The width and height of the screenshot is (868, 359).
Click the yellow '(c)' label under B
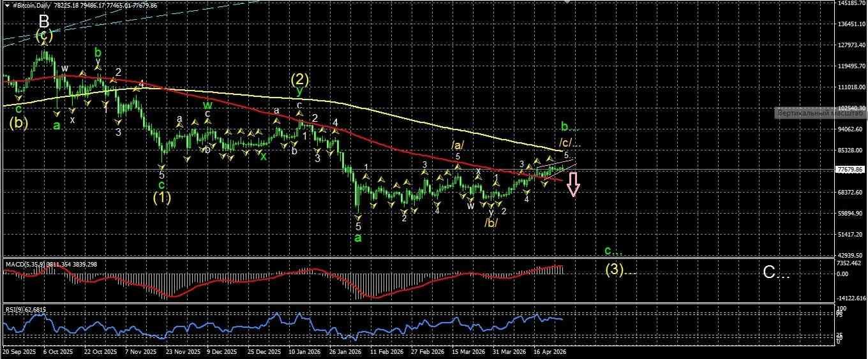44,36
